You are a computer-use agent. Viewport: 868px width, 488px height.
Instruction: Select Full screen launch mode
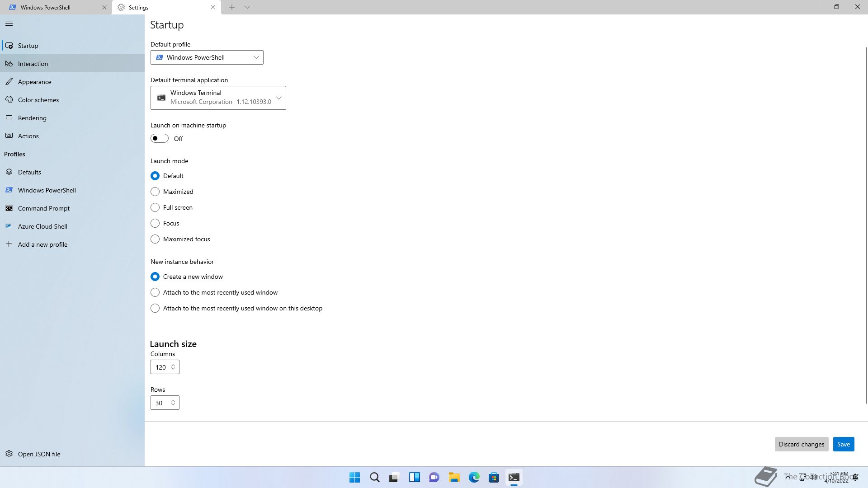(155, 207)
